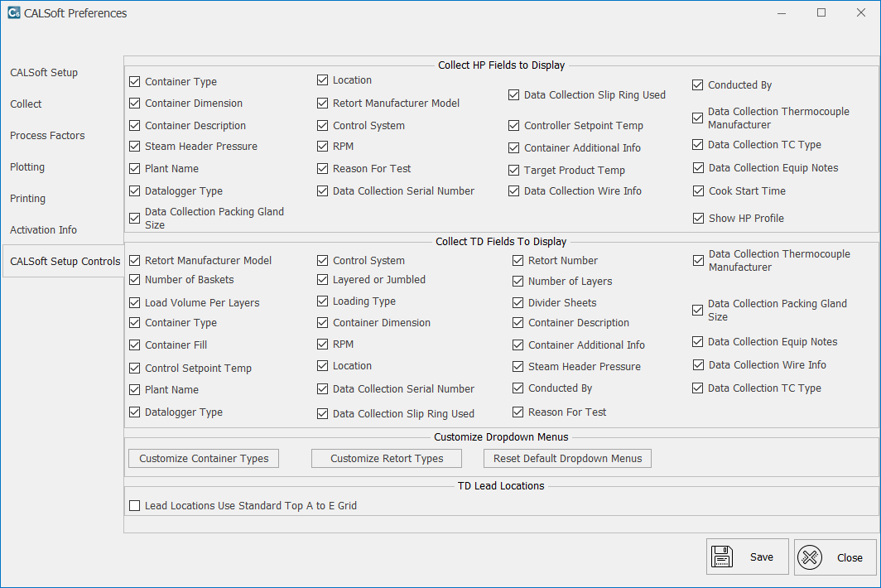The width and height of the screenshot is (881, 588).
Task: Uncheck Container Type in HP fields
Action: coord(135,81)
